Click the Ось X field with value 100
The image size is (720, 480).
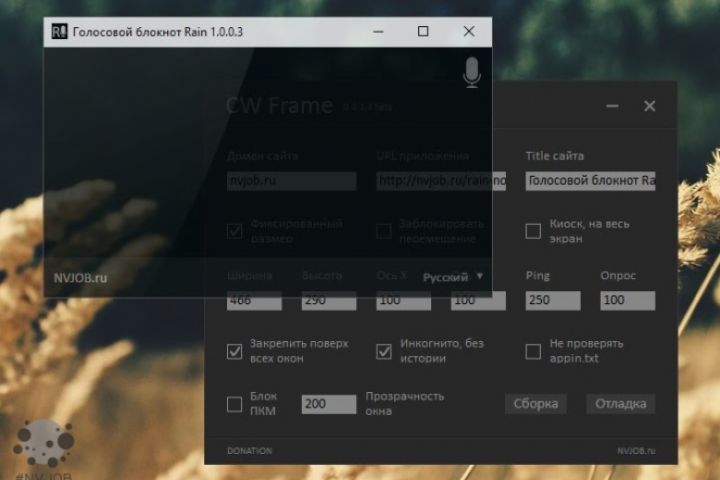tap(404, 300)
